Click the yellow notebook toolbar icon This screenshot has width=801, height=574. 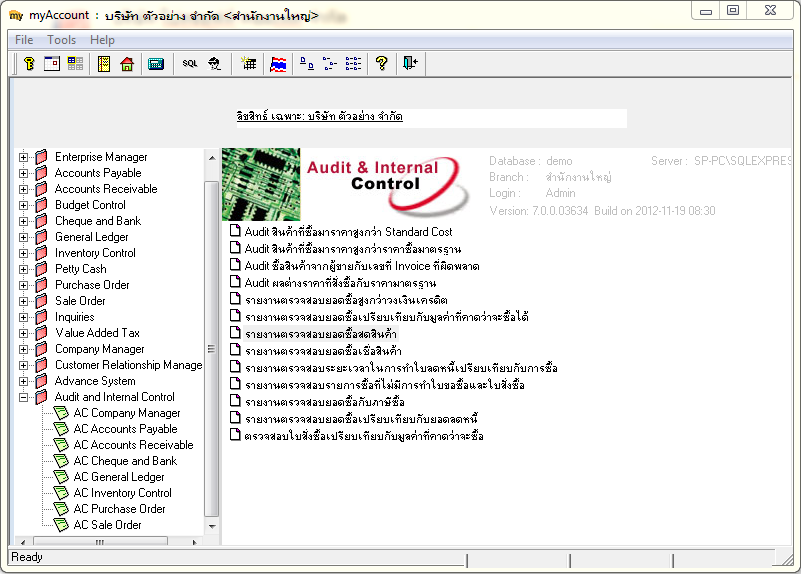point(104,64)
